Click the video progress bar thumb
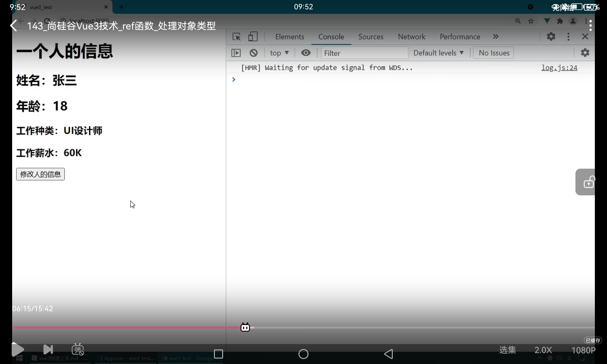The image size is (607, 364). click(245, 327)
